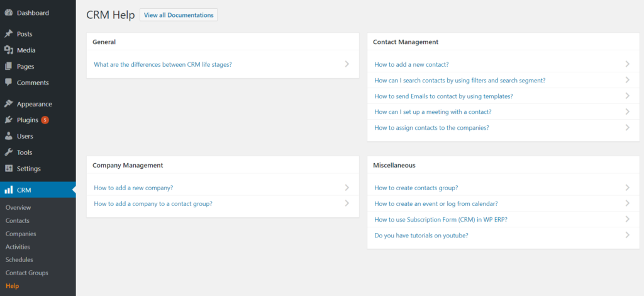The height and width of the screenshot is (296, 644).
Task: Open 'How to create contacts group?' link
Action: [416, 188]
